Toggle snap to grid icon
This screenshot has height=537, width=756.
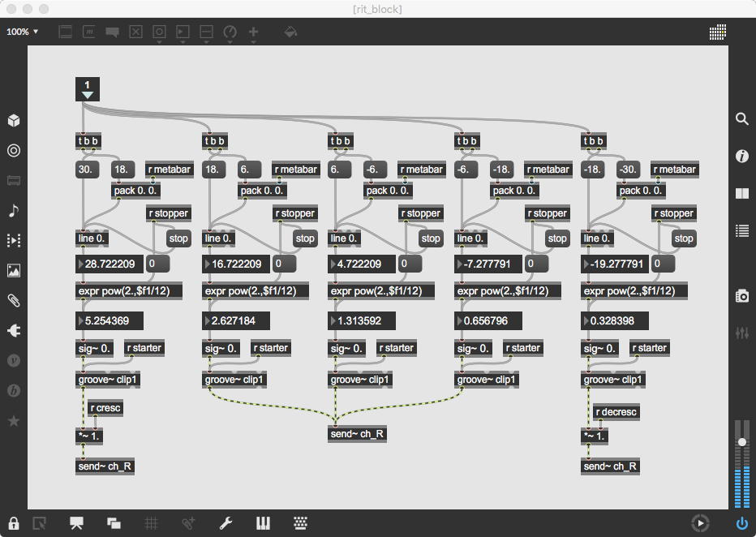[188, 523]
